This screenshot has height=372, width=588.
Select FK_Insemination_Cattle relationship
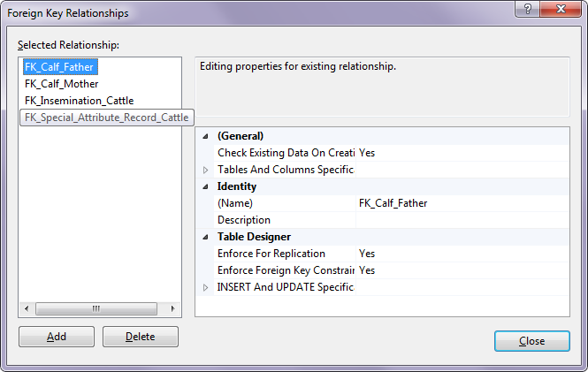click(80, 101)
